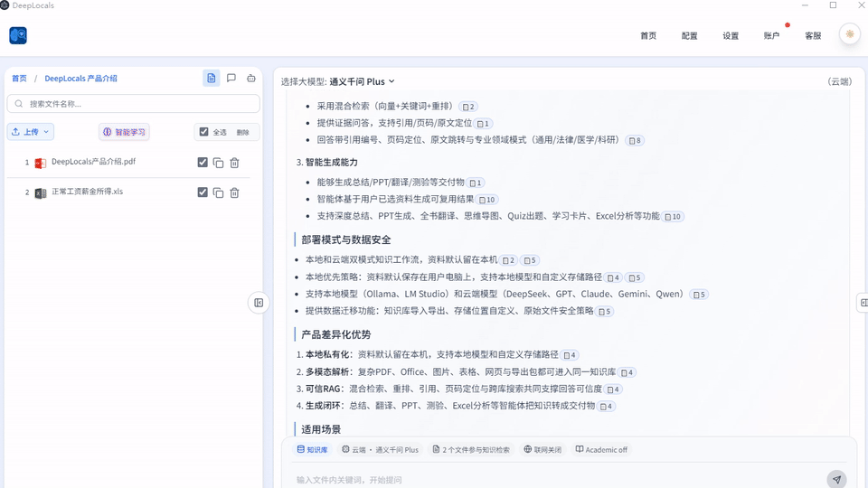Toggle the 全选 checkbox
The width and height of the screenshot is (868, 488).
[x=203, y=132]
